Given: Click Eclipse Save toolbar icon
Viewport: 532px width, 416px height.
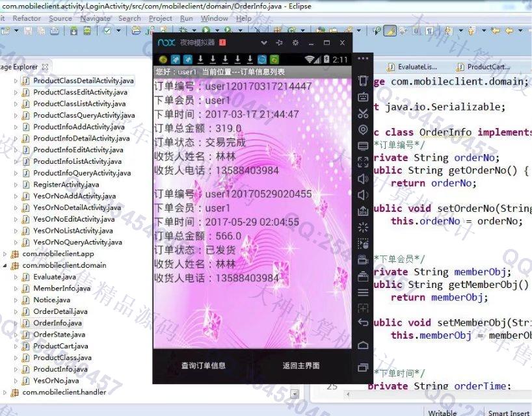Looking at the screenshot, I should coord(28,31).
